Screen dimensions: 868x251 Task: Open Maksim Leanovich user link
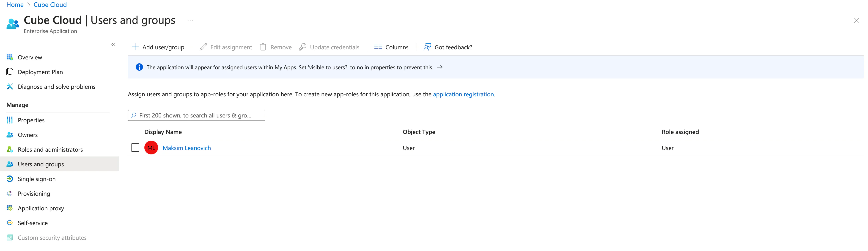point(186,148)
